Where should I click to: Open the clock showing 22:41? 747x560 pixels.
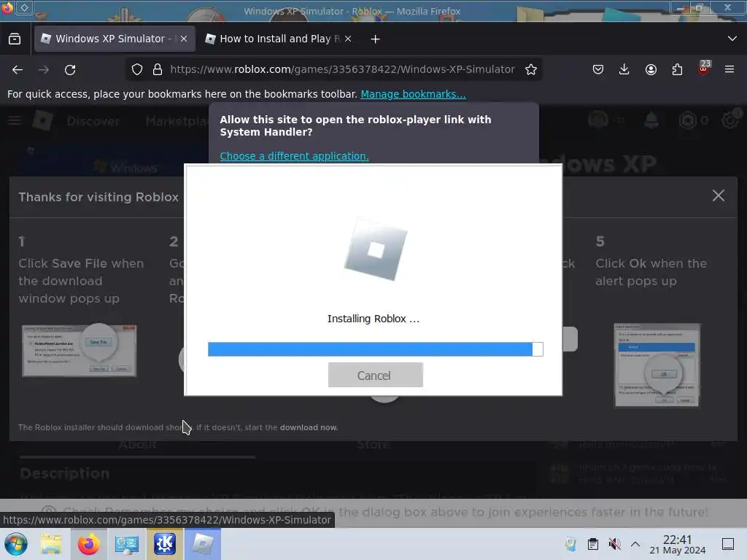click(x=678, y=544)
